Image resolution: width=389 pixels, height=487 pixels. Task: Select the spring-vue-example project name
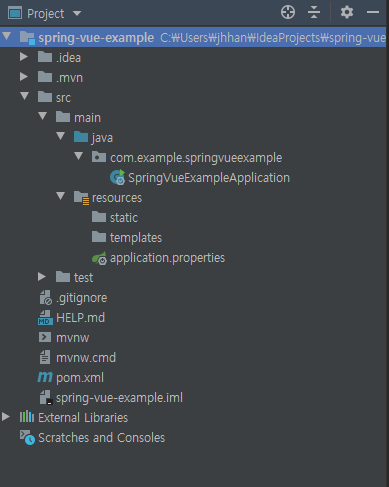(x=96, y=38)
